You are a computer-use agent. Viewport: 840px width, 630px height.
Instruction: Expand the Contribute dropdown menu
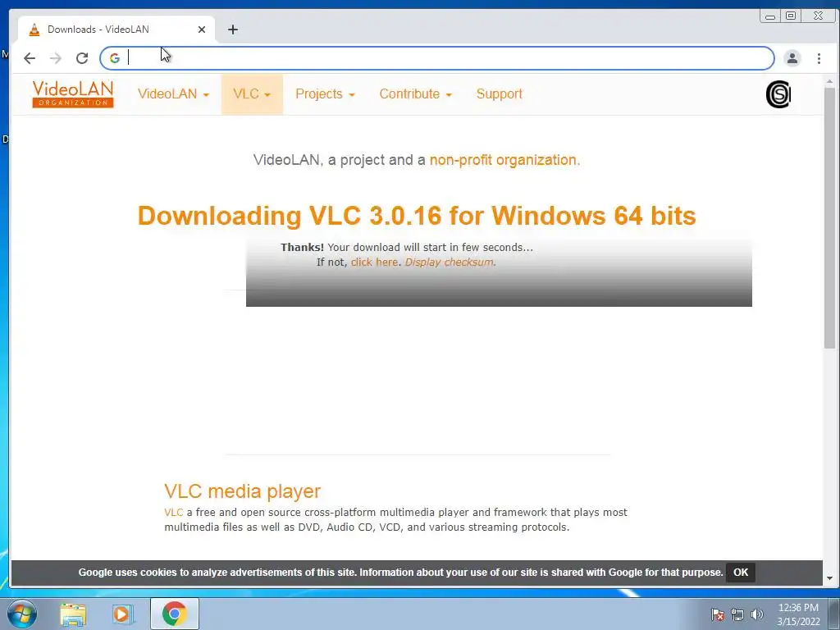416,94
